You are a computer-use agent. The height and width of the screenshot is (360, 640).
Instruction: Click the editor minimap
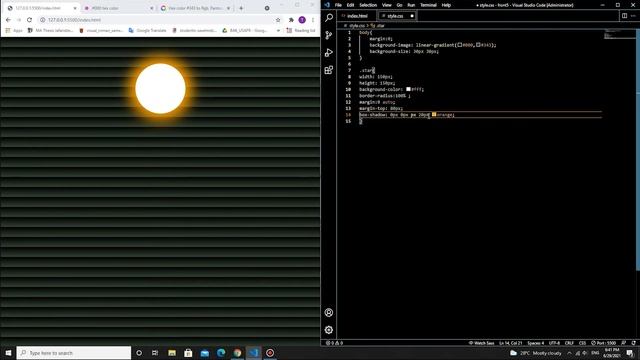pyautogui.click(x=620, y=34)
